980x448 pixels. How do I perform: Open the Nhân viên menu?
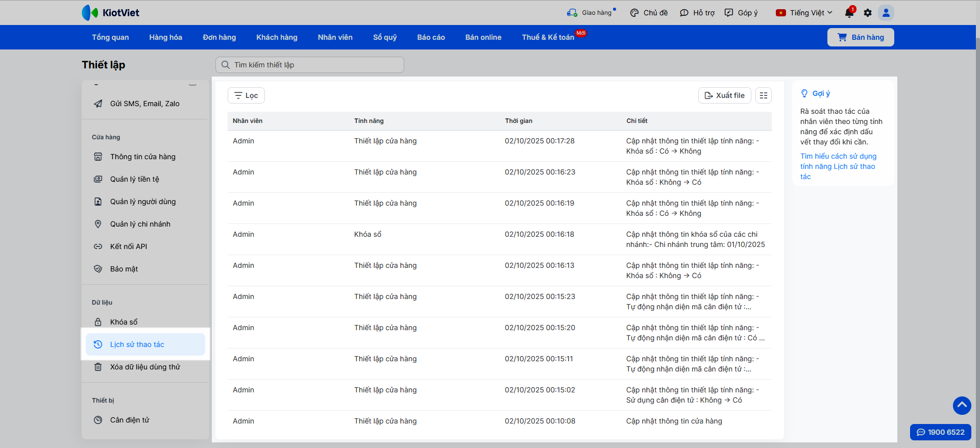coord(335,37)
